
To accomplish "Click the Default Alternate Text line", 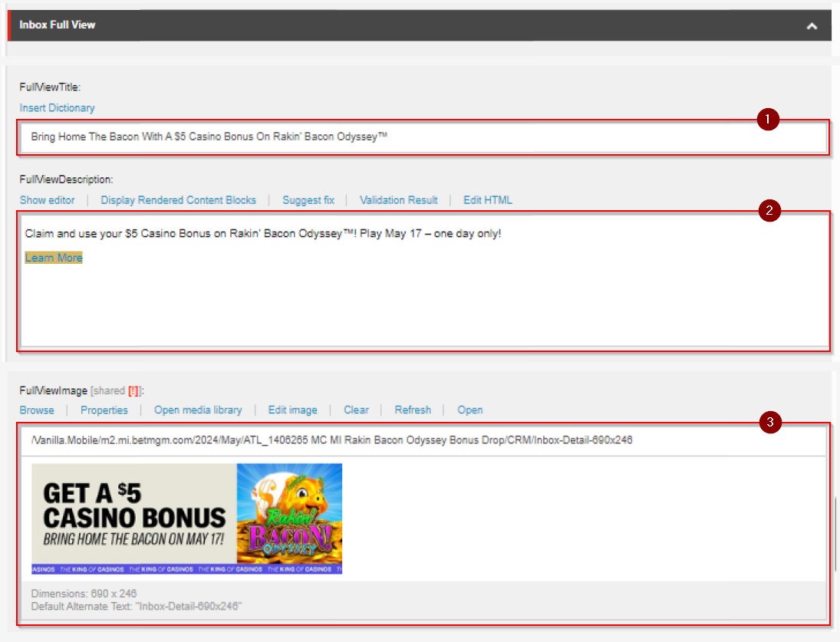I will 136,606.
